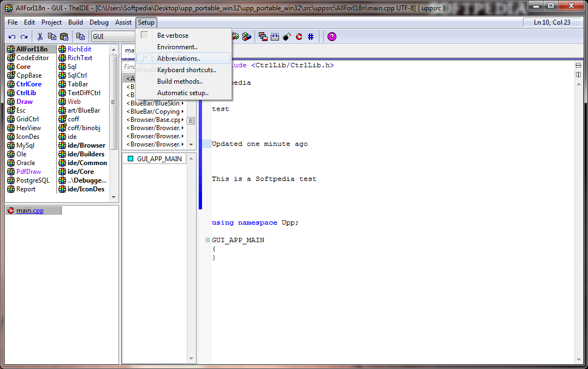Select the ide/Common package
Screen dimensions: 588x369
(x=87, y=163)
